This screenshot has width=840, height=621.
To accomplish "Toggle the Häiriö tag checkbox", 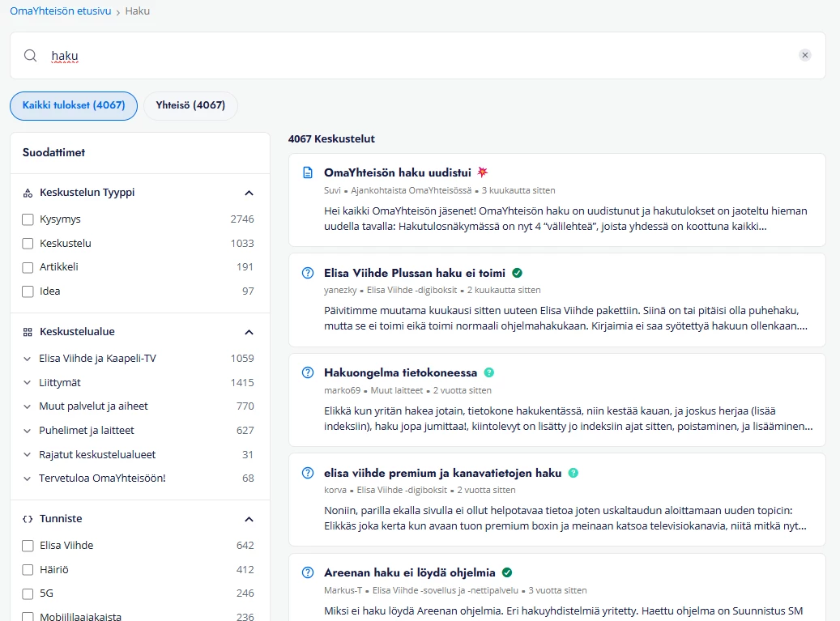I will click(x=28, y=570).
